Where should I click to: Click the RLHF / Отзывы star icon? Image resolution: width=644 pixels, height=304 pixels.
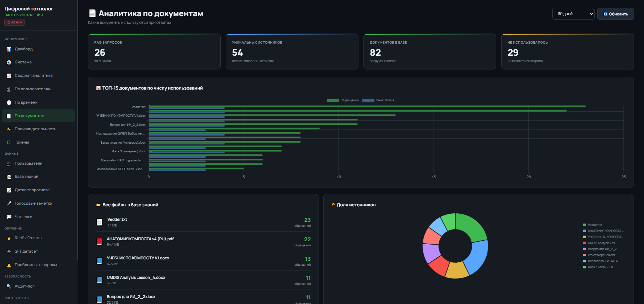pos(9,238)
